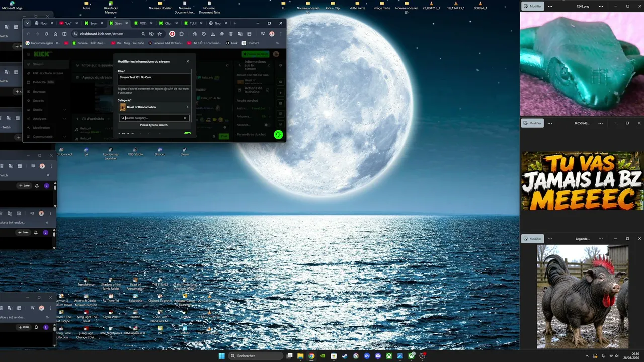The height and width of the screenshot is (362, 644).
Task: Click the green Chat send button
Action: pyautogui.click(x=224, y=136)
